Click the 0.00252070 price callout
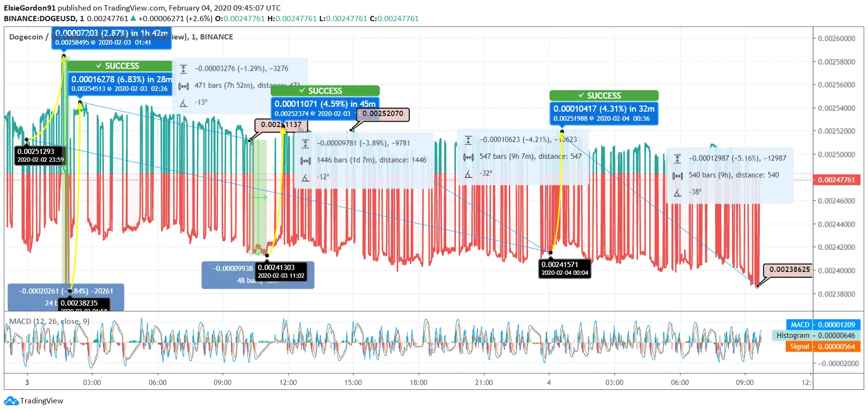Viewport: 868px width, 412px height. click(383, 114)
